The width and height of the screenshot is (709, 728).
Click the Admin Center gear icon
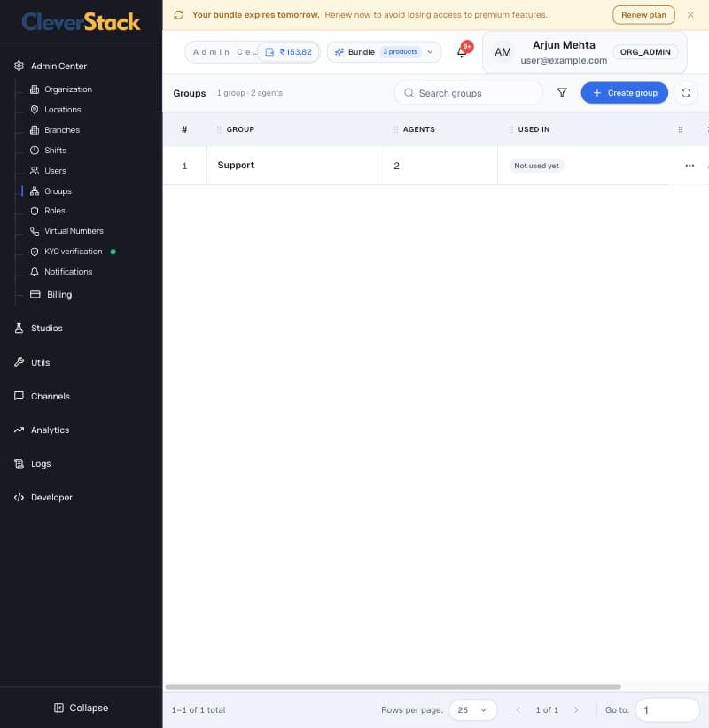click(19, 66)
